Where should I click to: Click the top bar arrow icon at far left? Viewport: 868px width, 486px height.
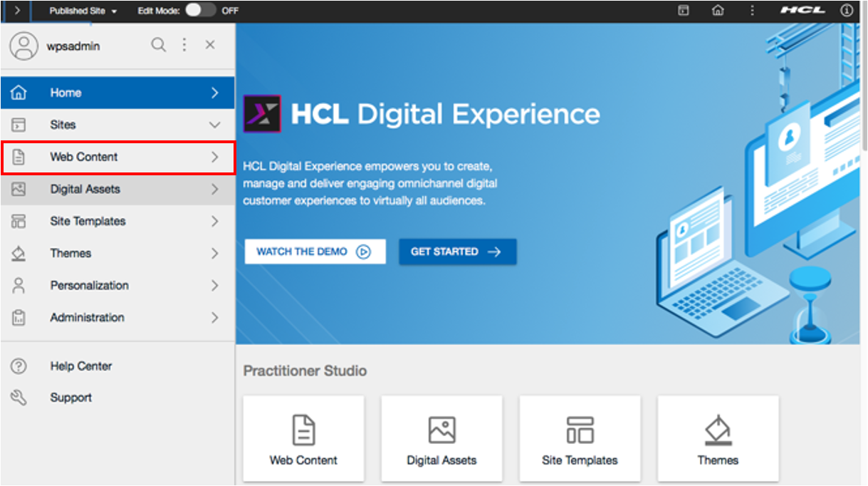[x=17, y=11]
